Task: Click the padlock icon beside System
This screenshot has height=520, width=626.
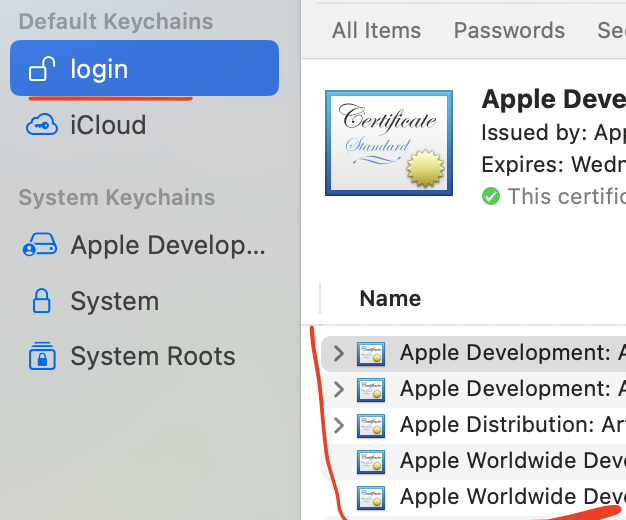Action: [41, 300]
